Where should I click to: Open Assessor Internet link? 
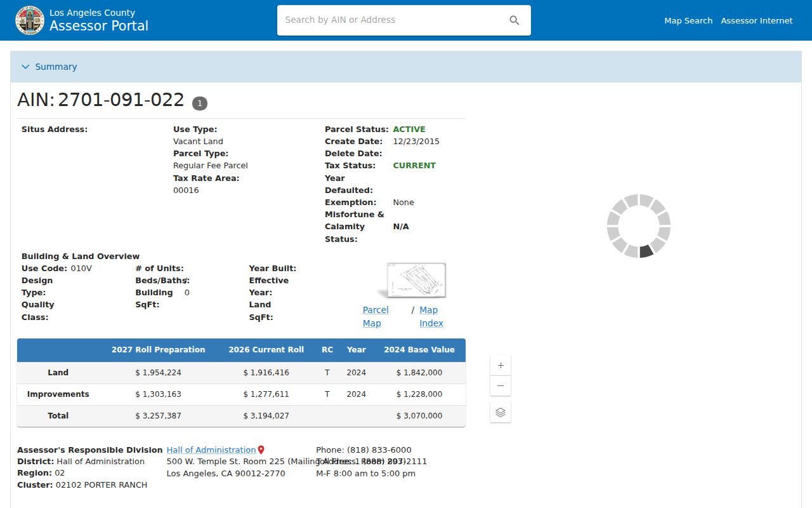point(757,20)
